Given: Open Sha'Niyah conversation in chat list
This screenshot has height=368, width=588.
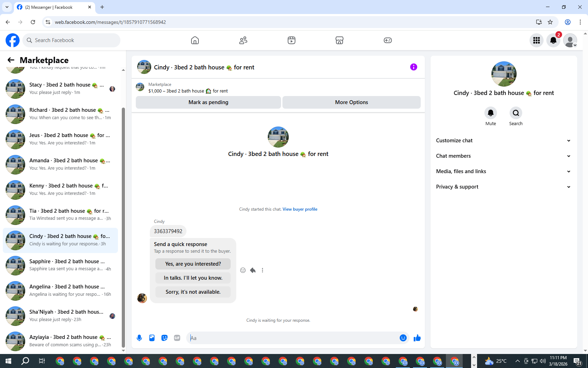Looking at the screenshot, I should click(x=61, y=316).
